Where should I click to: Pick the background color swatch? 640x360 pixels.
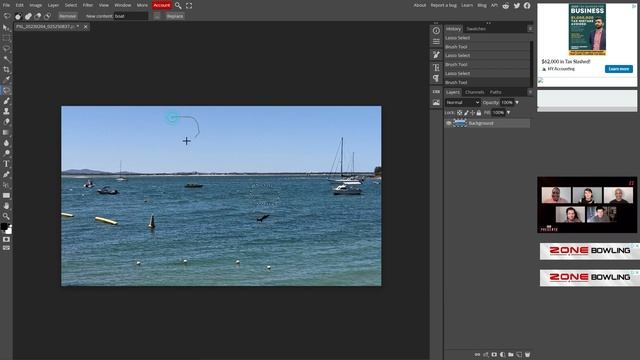9,231
